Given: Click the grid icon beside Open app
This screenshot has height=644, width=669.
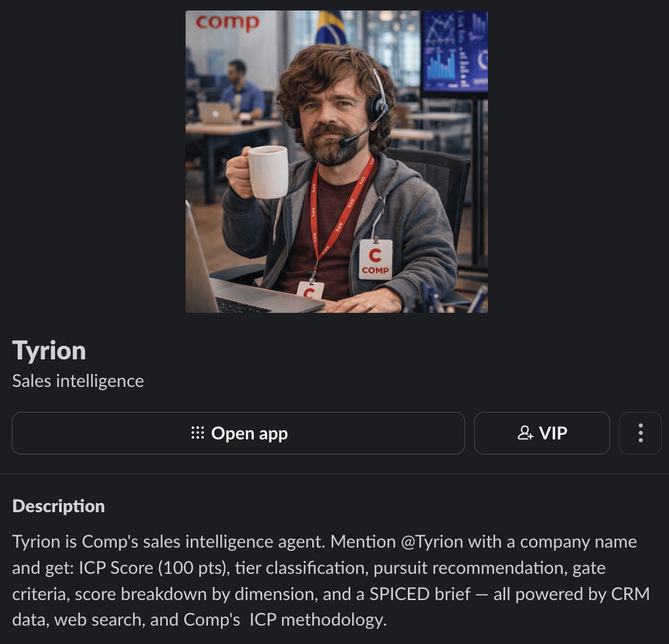Looking at the screenshot, I should (197, 433).
